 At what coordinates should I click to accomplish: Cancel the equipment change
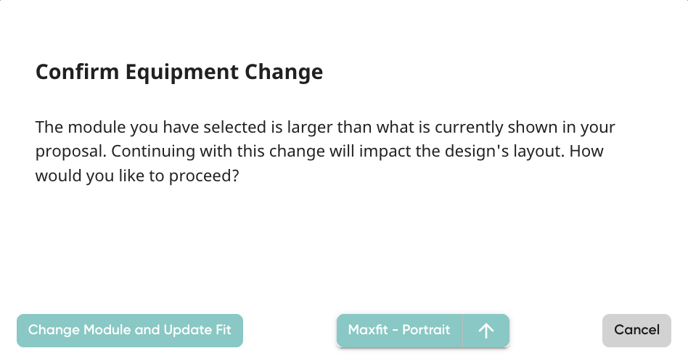click(x=636, y=330)
